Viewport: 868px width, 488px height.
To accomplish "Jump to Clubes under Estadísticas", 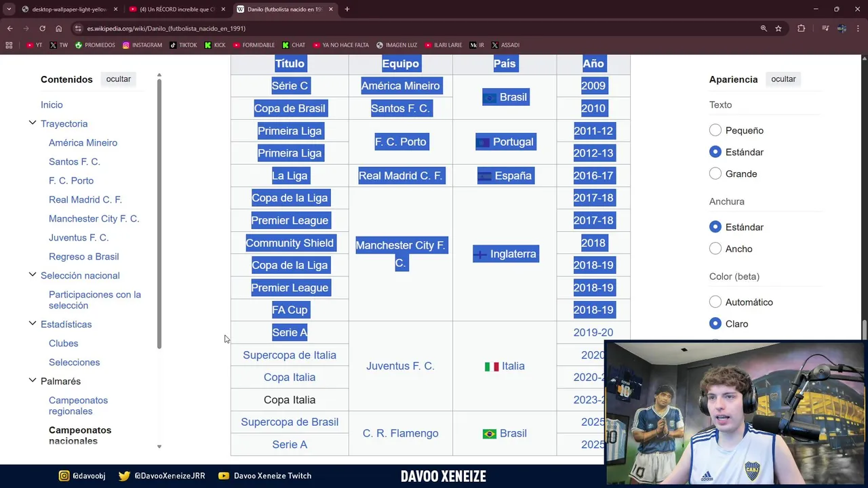I will [63, 344].
